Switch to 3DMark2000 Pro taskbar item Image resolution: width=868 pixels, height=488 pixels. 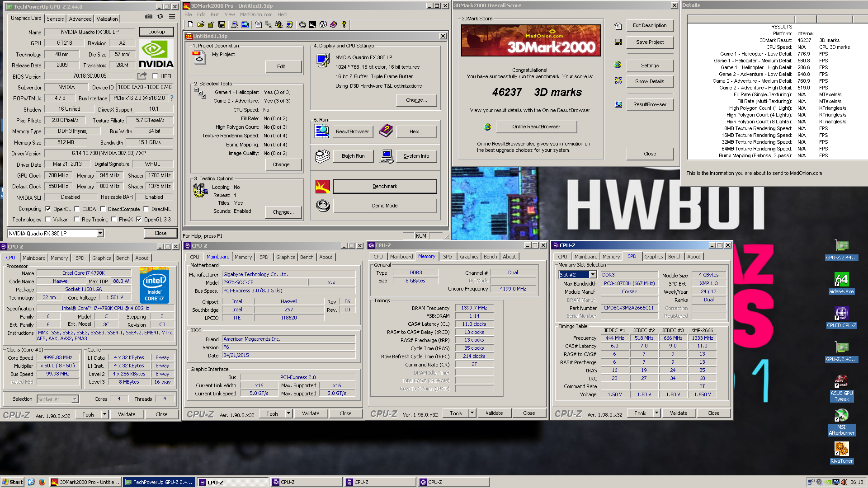point(85,482)
